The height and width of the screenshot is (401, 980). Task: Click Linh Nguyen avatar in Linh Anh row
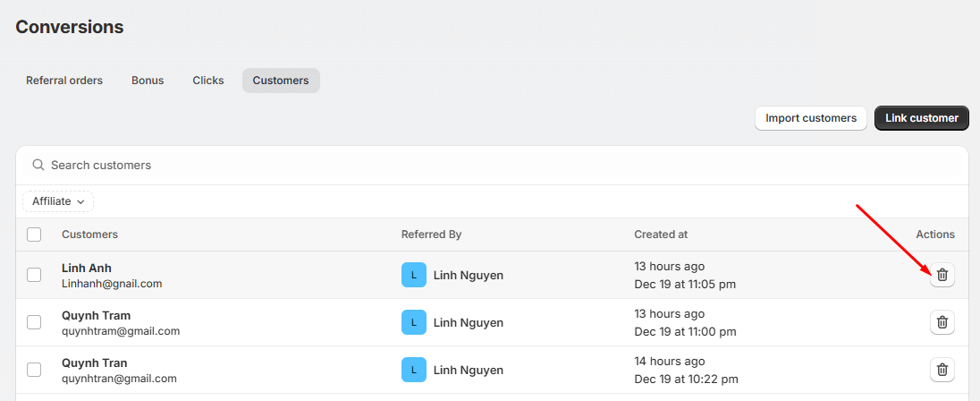coord(413,275)
